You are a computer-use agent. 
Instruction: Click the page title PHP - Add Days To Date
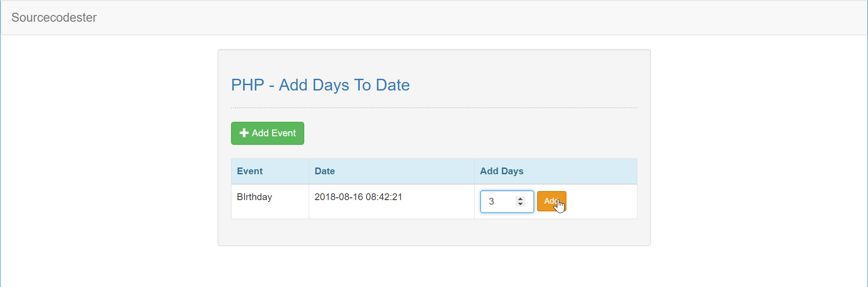tap(320, 85)
